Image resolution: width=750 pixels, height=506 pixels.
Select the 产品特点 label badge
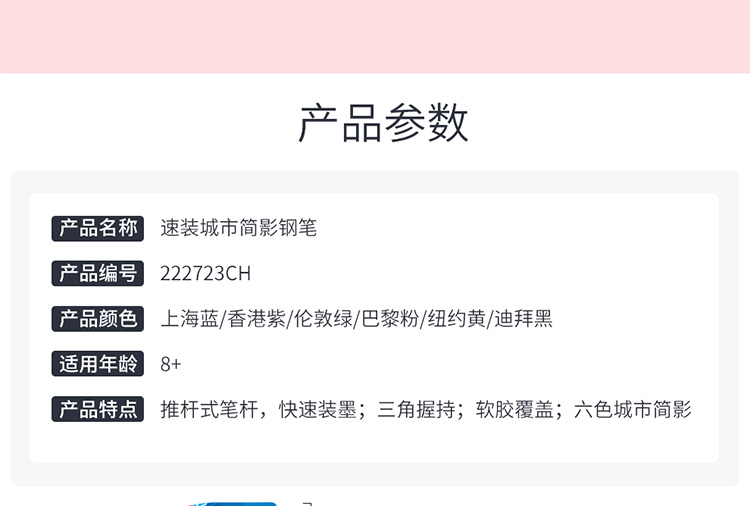pos(98,409)
